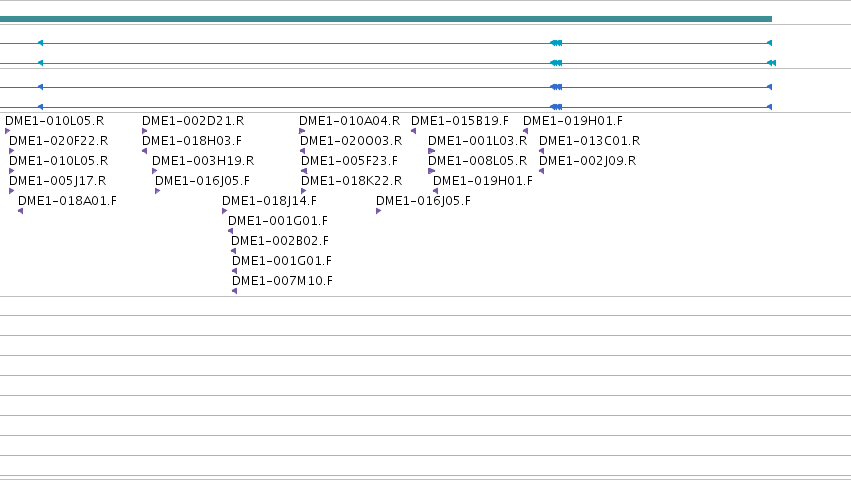Screen dimensions: 851x480
Task: Select the DME1-018K22.R label
Action: pyautogui.click(x=352, y=181)
